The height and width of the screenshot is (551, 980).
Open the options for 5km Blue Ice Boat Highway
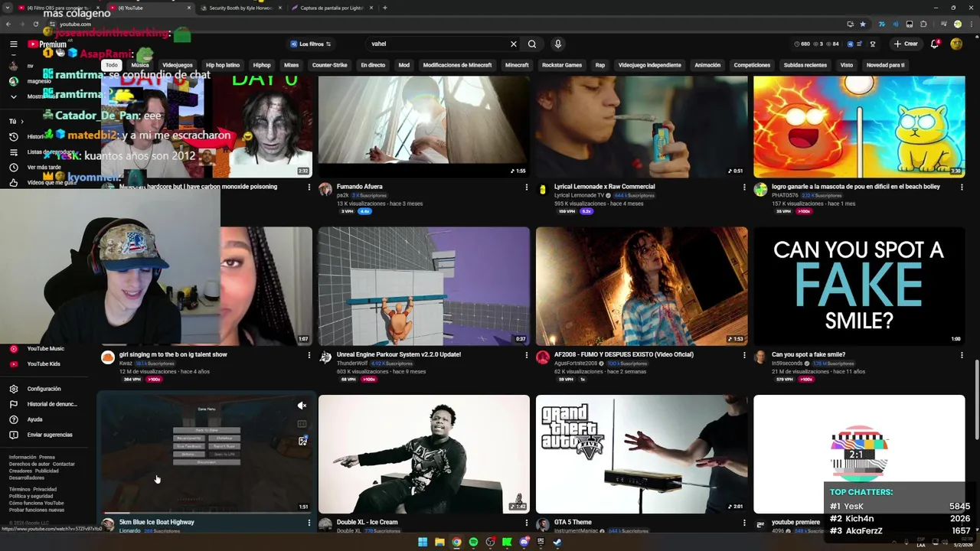pos(309,523)
